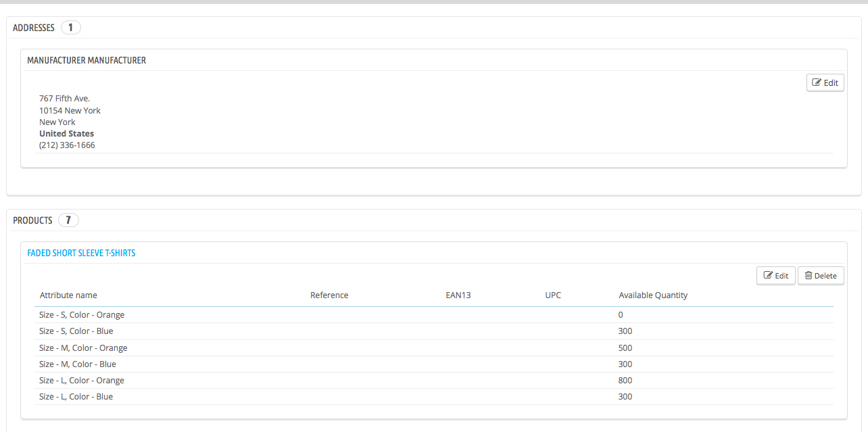The width and height of the screenshot is (868, 432).
Task: Select the Size - M, Color - Blue row
Action: [434, 364]
